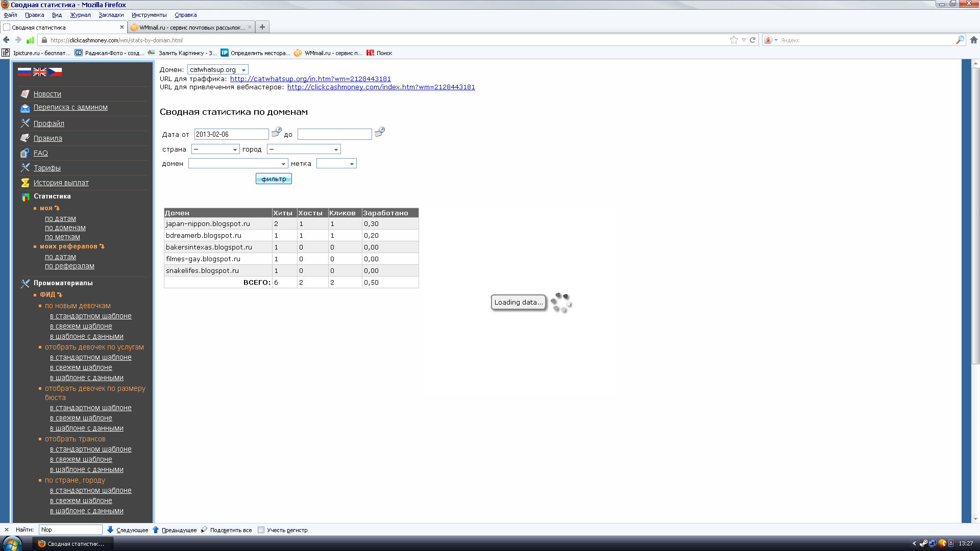Viewport: 980px width, 551px height.
Task: Open Тарифы link in sidebar
Action: click(47, 168)
